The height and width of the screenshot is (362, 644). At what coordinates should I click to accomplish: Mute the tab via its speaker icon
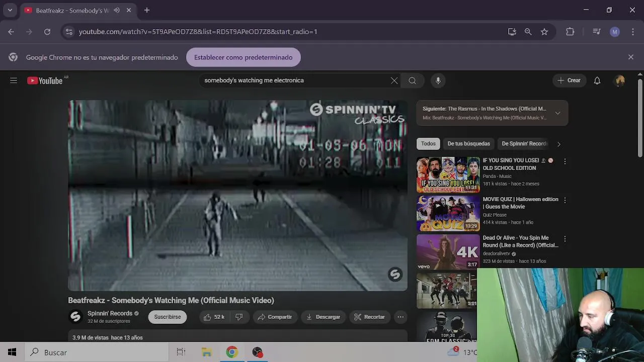pyautogui.click(x=117, y=10)
